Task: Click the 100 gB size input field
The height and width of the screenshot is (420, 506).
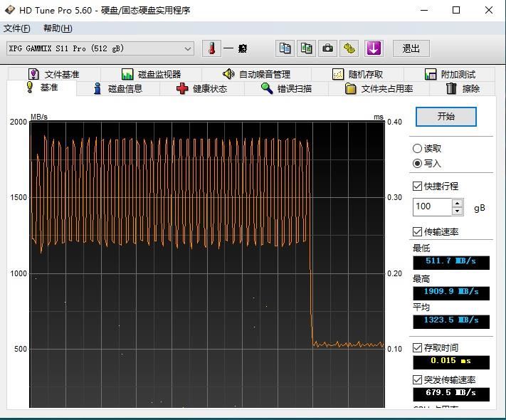Action: coord(433,207)
